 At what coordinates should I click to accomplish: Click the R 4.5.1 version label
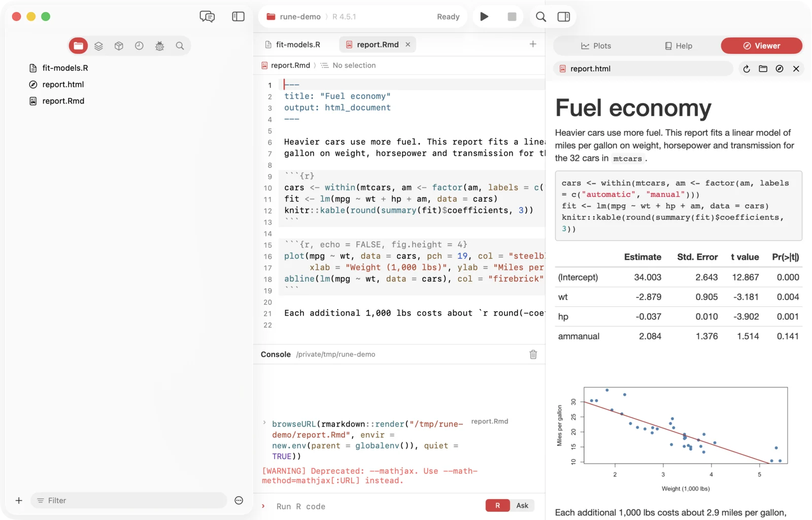coord(344,17)
